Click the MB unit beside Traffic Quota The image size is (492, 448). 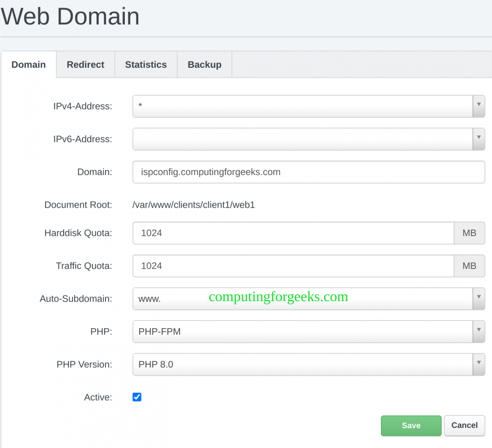[469, 266]
